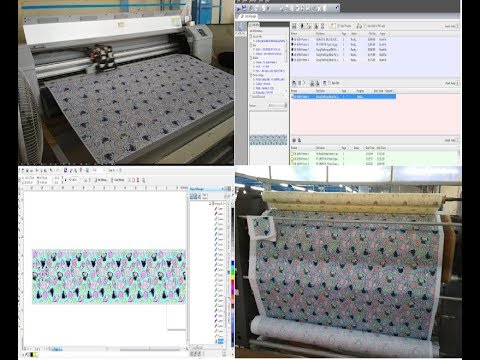The width and height of the screenshot is (480, 360).
Task: Click the printer icon in the middle queue toolbar
Action: click(x=312, y=83)
